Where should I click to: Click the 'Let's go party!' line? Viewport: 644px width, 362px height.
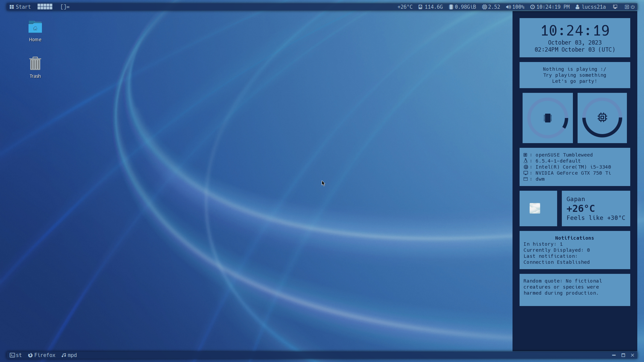575,81
